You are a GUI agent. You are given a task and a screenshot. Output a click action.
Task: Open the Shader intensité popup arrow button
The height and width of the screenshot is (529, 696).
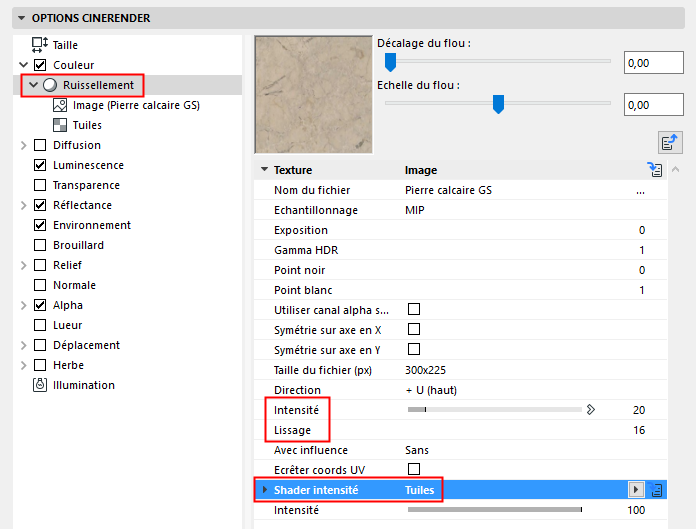click(634, 490)
